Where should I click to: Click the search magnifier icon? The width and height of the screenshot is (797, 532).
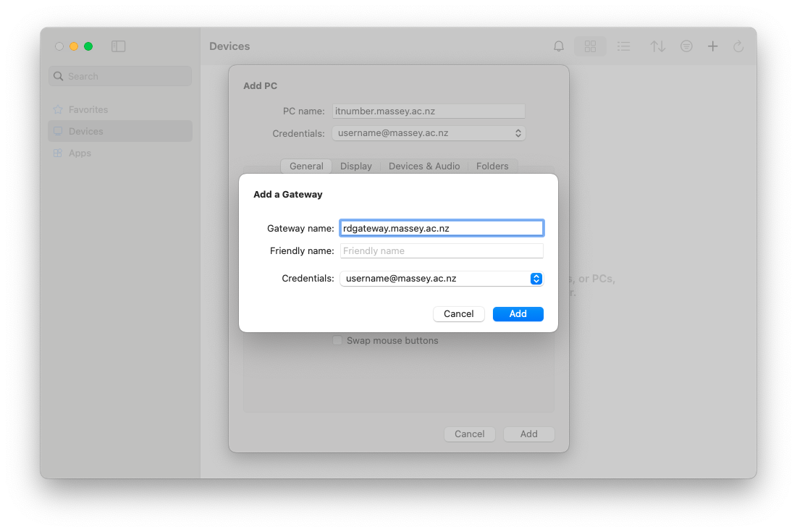59,76
